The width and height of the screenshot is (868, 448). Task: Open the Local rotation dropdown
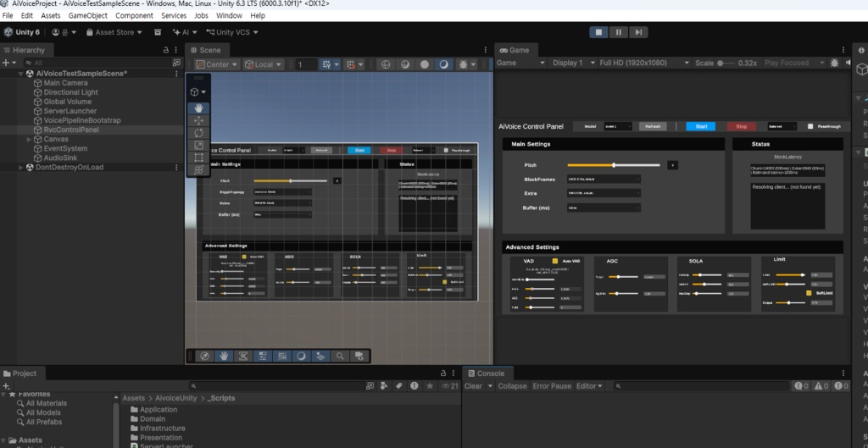(264, 64)
